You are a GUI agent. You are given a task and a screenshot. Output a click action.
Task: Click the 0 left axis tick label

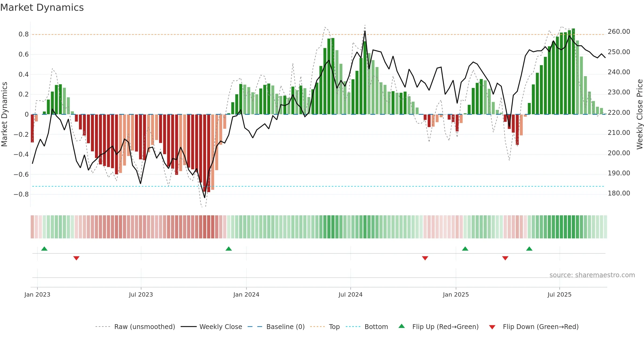coord(27,114)
